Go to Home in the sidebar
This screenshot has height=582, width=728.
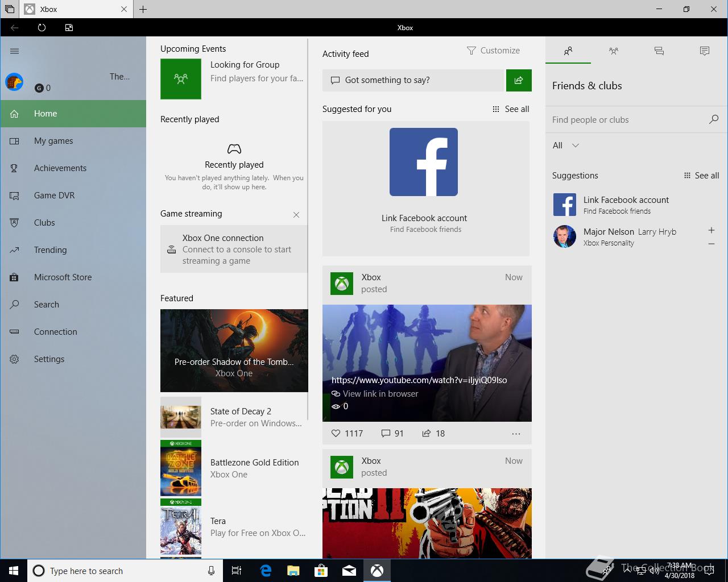pyautogui.click(x=73, y=114)
